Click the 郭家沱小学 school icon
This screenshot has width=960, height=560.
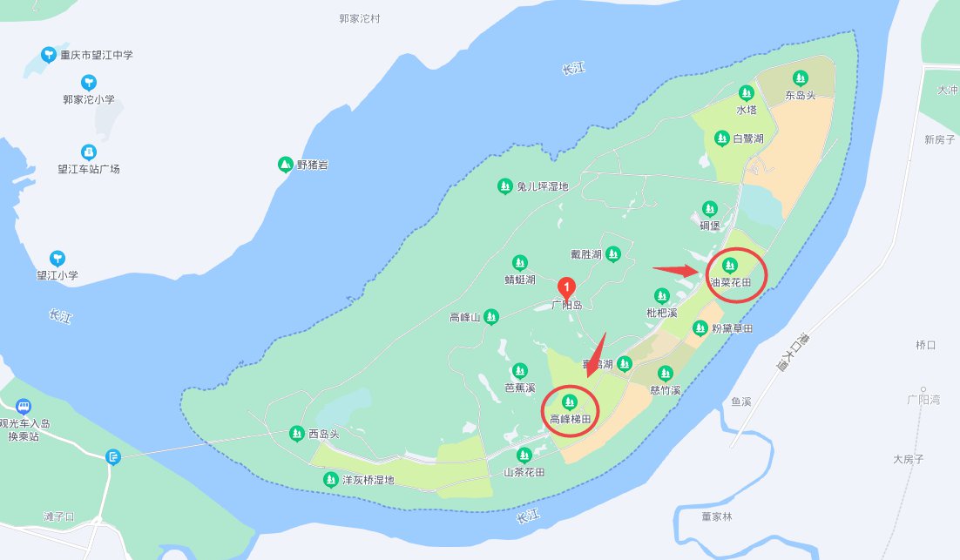coord(89,83)
